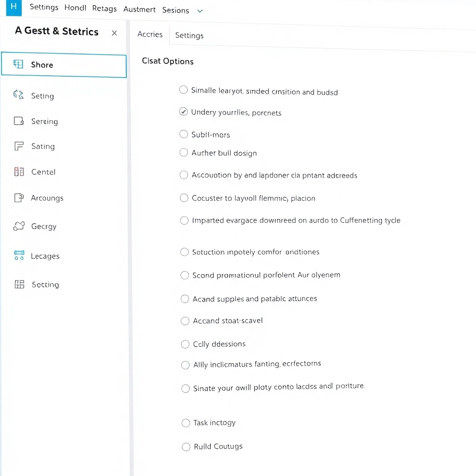Select the Simalle learyot radio option
The width and height of the screenshot is (476, 476).
coord(183,90)
